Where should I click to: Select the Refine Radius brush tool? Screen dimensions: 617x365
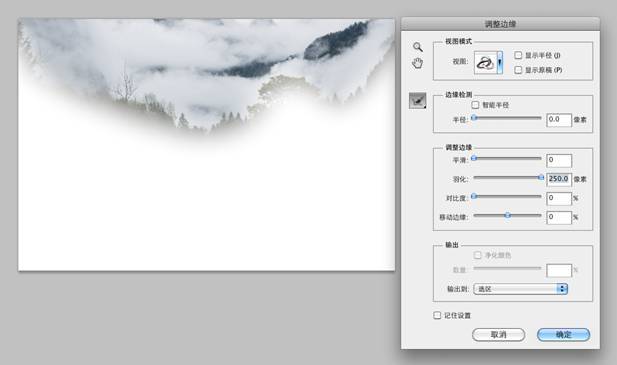pos(417,101)
